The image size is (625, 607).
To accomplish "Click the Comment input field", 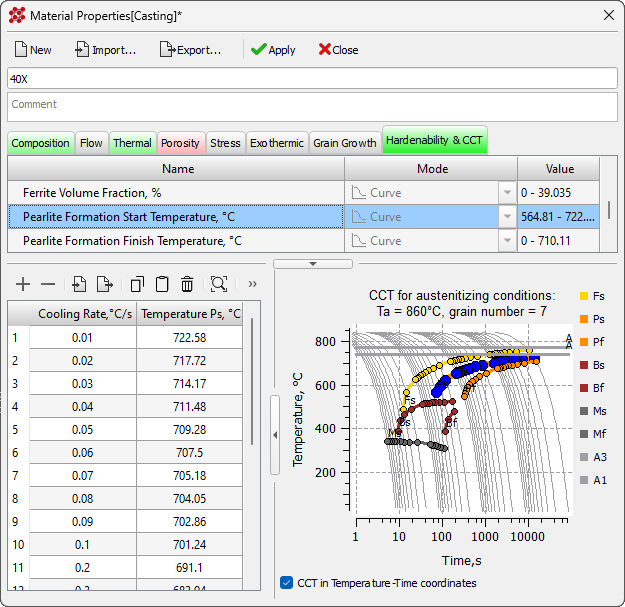I will [x=312, y=106].
